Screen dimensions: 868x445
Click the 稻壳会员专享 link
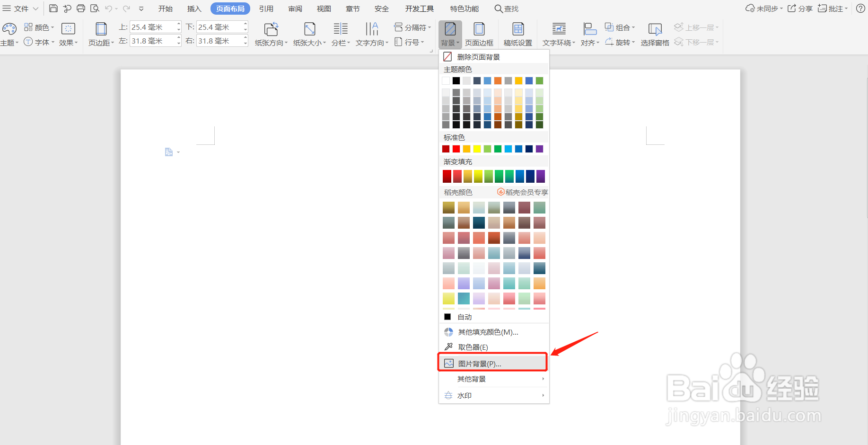point(523,192)
